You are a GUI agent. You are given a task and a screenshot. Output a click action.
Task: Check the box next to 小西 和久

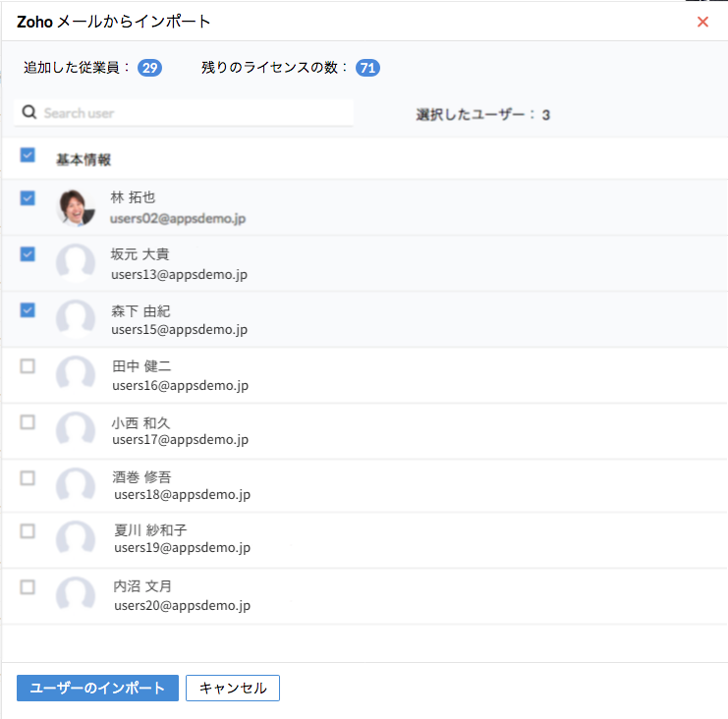click(x=28, y=422)
